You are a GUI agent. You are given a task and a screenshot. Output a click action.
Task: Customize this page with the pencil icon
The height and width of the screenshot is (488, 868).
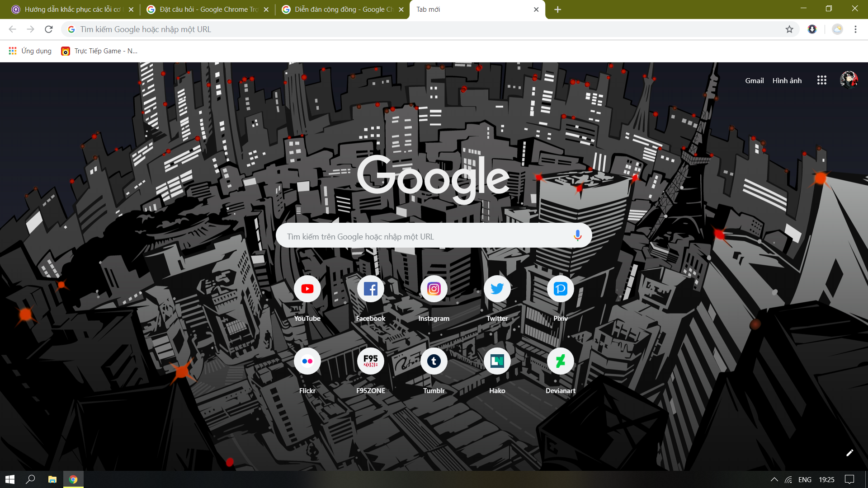point(849,453)
